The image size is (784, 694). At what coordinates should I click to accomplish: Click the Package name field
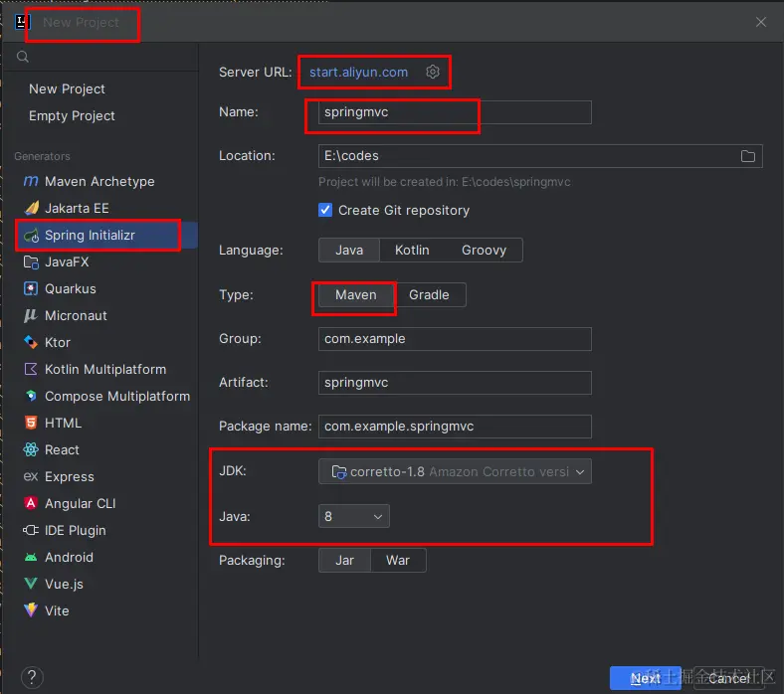click(455, 427)
